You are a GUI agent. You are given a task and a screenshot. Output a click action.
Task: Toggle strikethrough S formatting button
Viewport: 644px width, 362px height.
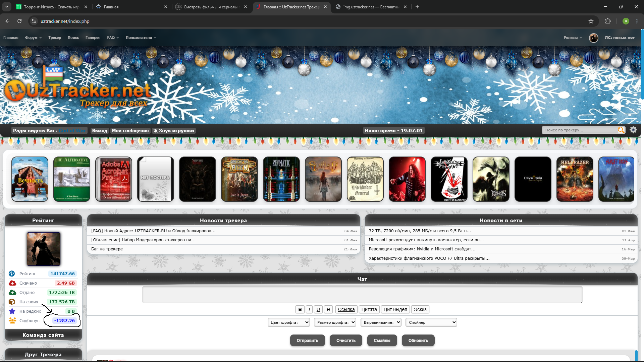[x=328, y=309]
